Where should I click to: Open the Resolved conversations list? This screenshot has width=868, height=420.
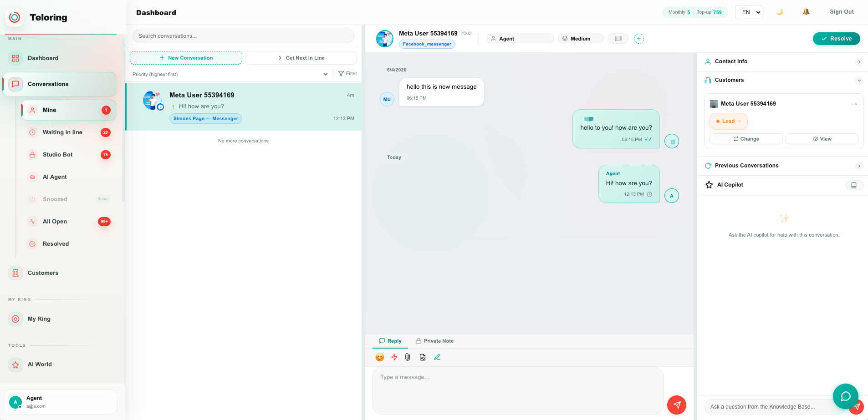pos(68,244)
